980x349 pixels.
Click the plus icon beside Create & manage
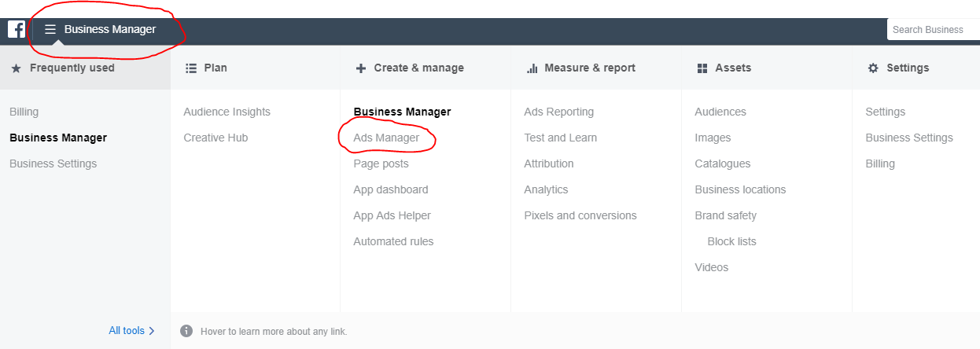[x=361, y=68]
